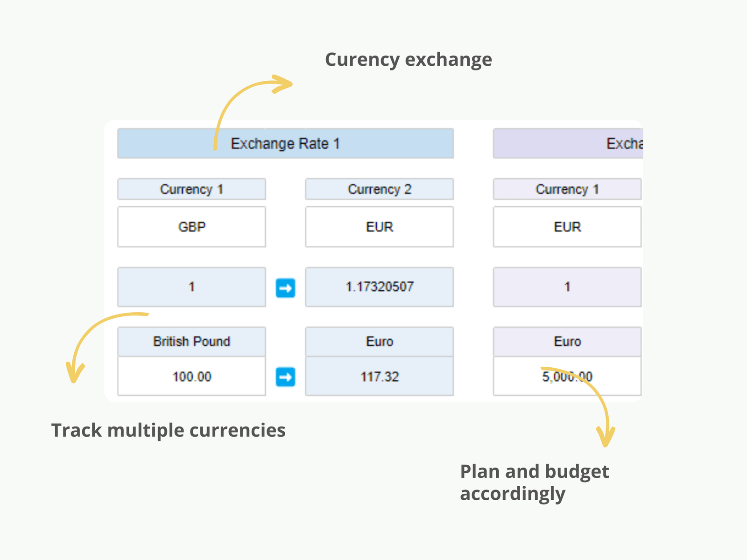747x560 pixels.
Task: Select the Currency 2 label
Action: 379,189
